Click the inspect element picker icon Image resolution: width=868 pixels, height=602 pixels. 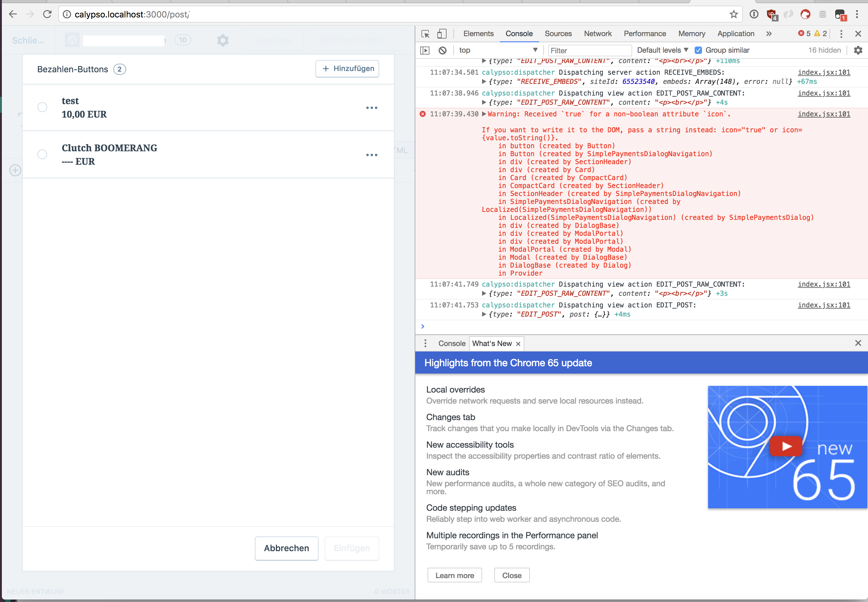(425, 34)
